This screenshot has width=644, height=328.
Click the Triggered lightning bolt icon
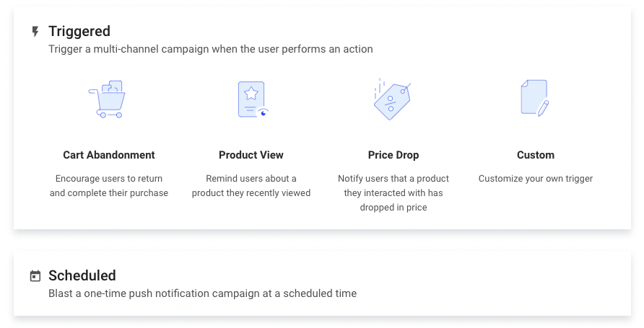[35, 32]
